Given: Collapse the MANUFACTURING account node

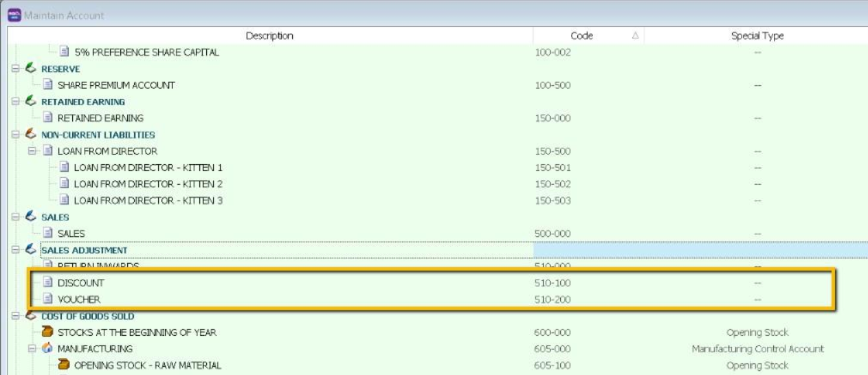Looking at the screenshot, I should click(x=32, y=349).
